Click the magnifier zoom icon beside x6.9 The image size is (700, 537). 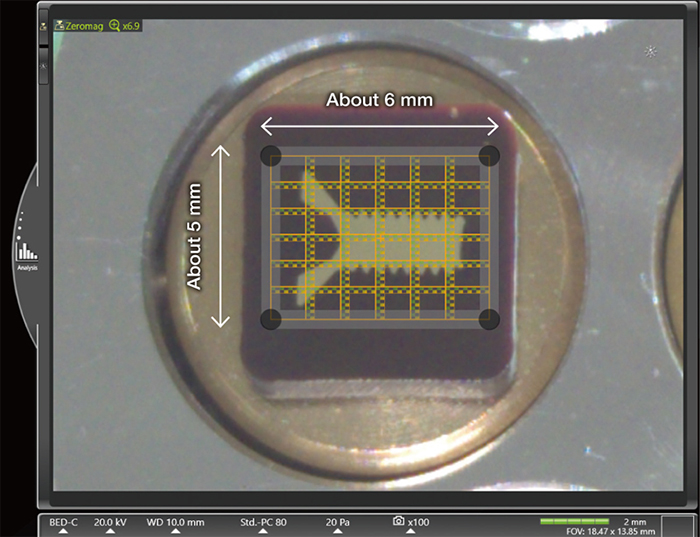click(x=113, y=24)
